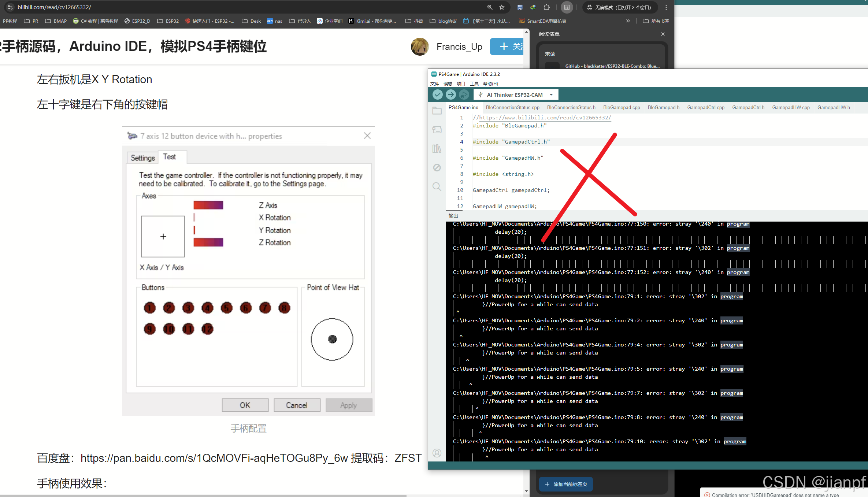This screenshot has height=497, width=868.
Task: Start the Arduino debugger button
Action: tap(464, 95)
